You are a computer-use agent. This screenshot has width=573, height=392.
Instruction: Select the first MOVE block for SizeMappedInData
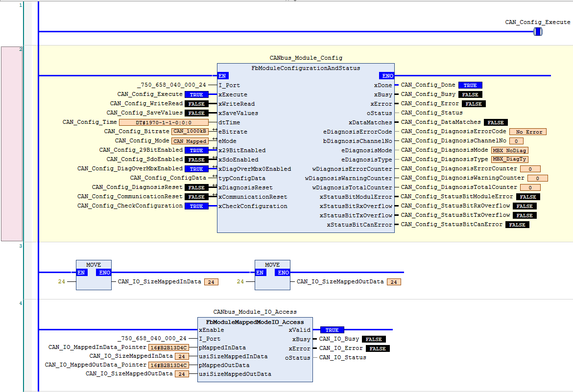click(x=94, y=275)
